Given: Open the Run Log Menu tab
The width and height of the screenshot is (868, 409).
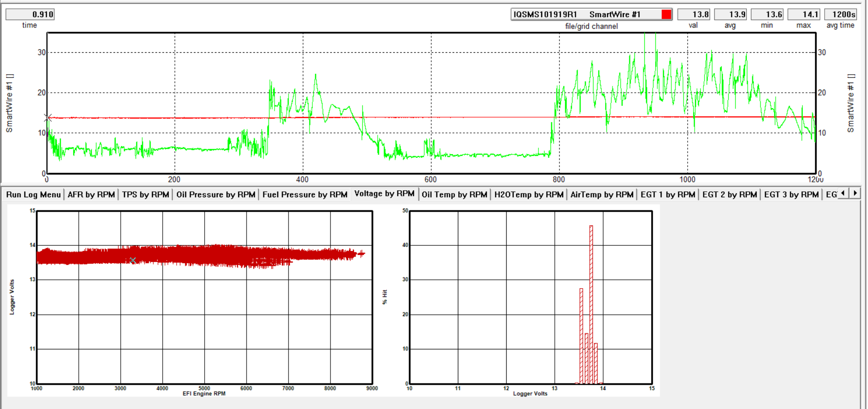Looking at the screenshot, I should 34,194.
